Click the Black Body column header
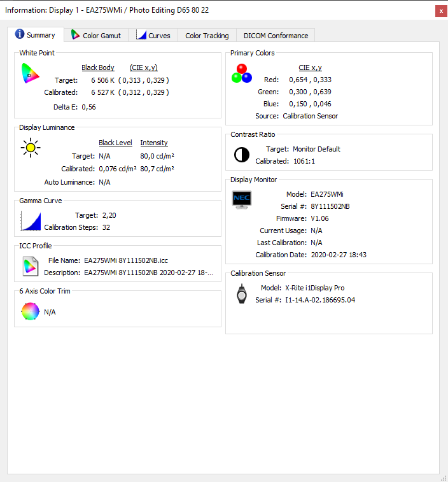 pos(98,67)
